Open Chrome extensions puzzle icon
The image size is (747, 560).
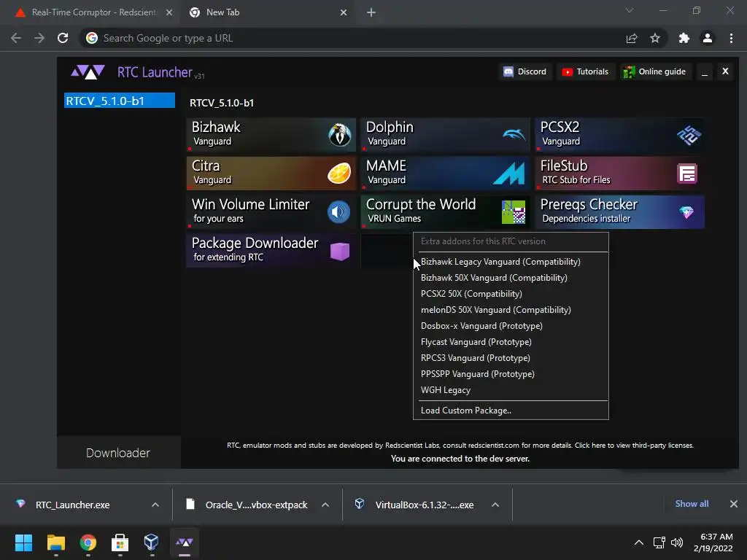click(684, 38)
